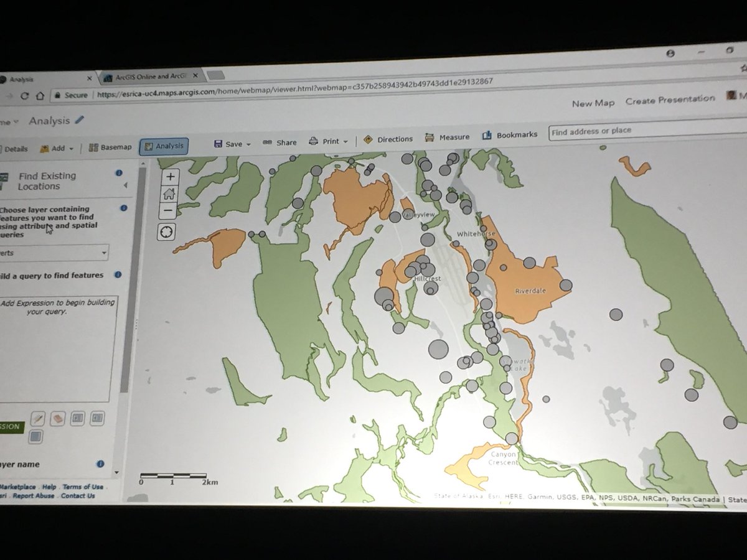Zoom in on the map
This screenshot has width=747, height=560.
[x=171, y=176]
